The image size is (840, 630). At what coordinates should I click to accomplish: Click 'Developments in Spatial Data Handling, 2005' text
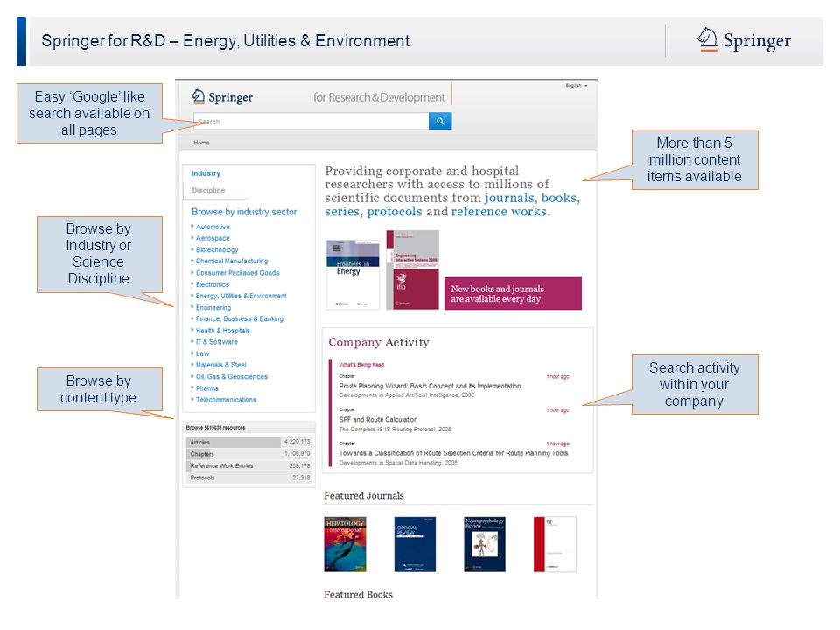(398, 463)
